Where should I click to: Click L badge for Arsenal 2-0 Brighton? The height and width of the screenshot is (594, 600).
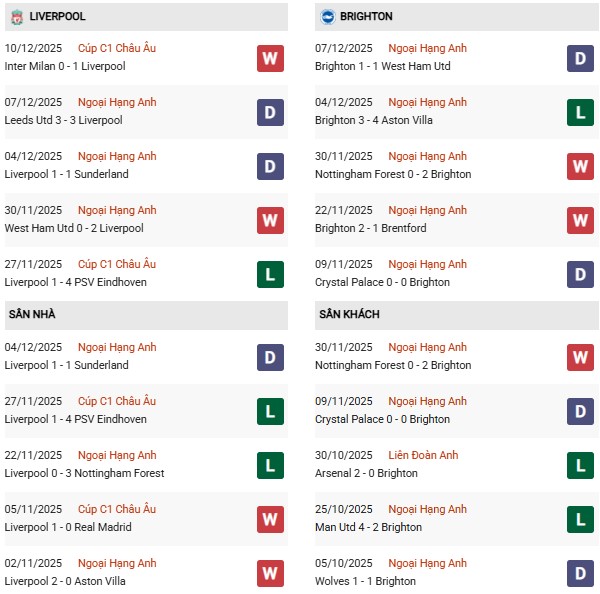[580, 465]
